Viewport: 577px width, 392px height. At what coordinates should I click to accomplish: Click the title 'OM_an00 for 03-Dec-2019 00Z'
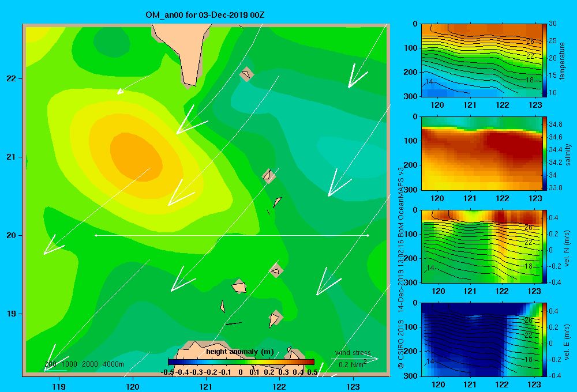205,15
